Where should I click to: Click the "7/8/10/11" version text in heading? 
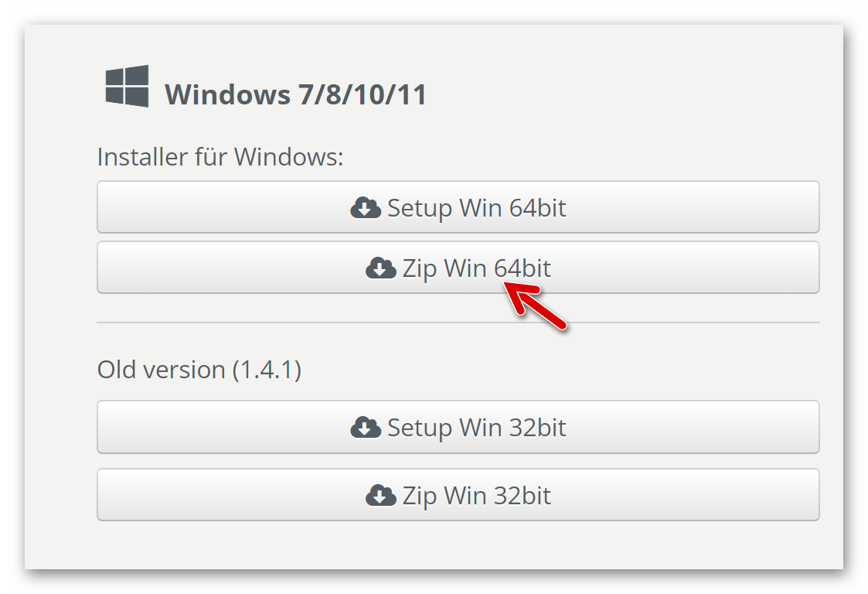tap(362, 95)
